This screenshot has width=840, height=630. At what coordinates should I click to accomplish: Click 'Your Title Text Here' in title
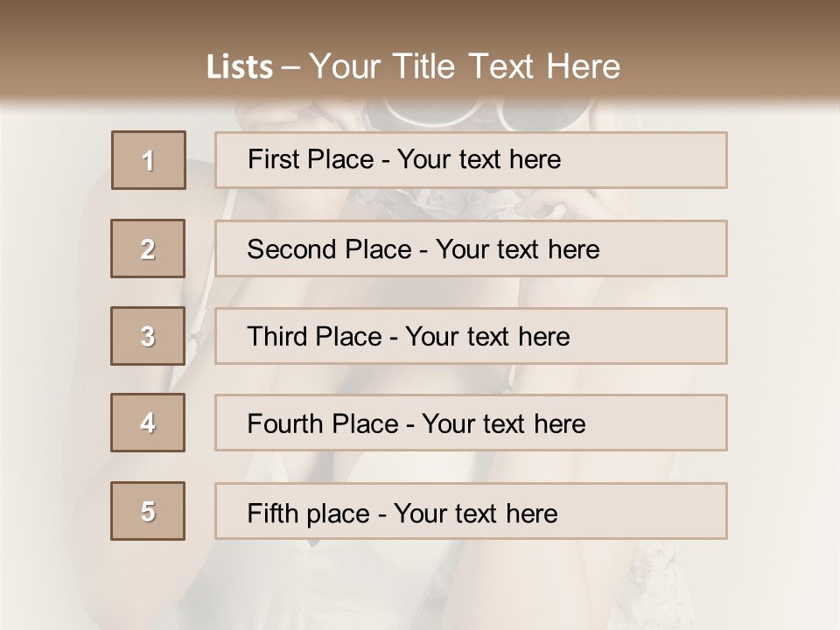465,66
